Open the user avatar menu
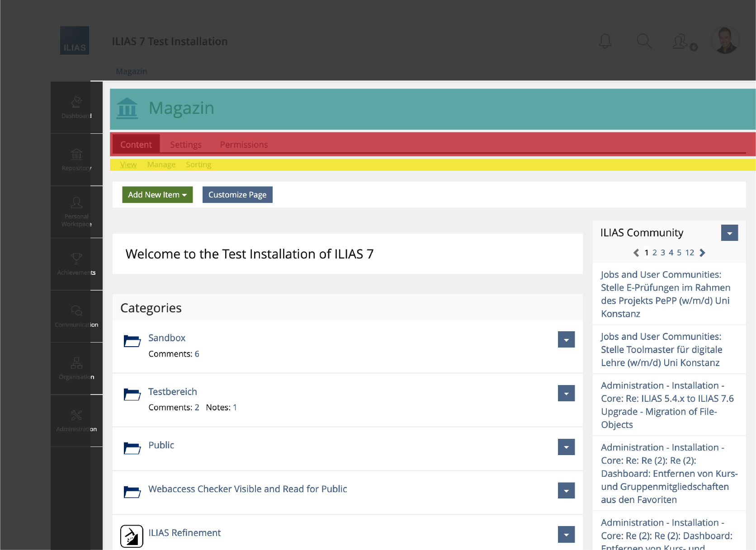756x550 pixels. (725, 41)
